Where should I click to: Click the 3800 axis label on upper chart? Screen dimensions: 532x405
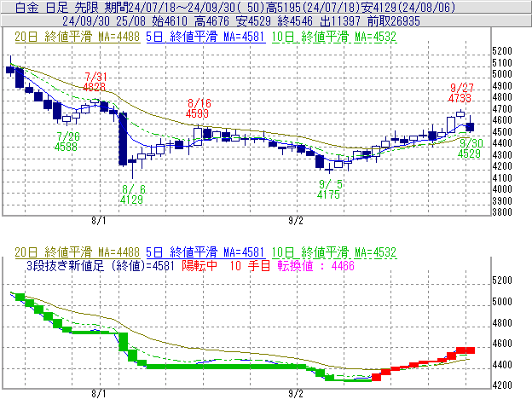(502, 212)
